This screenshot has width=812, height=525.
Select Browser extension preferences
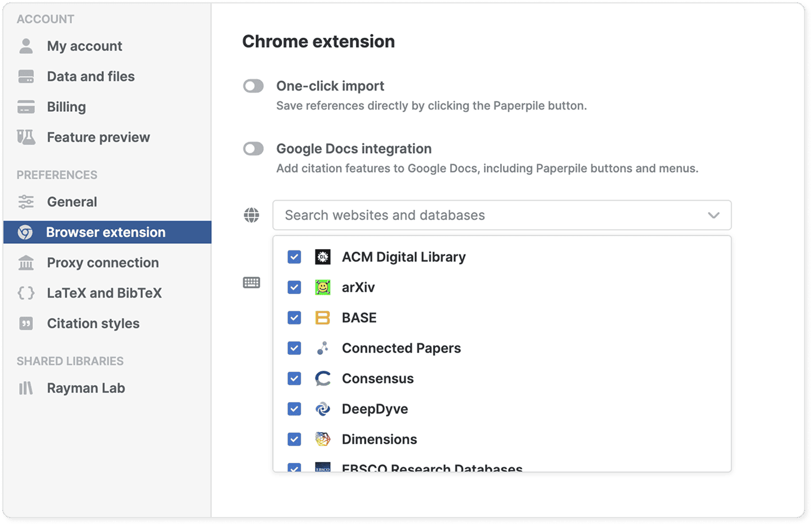point(107,232)
